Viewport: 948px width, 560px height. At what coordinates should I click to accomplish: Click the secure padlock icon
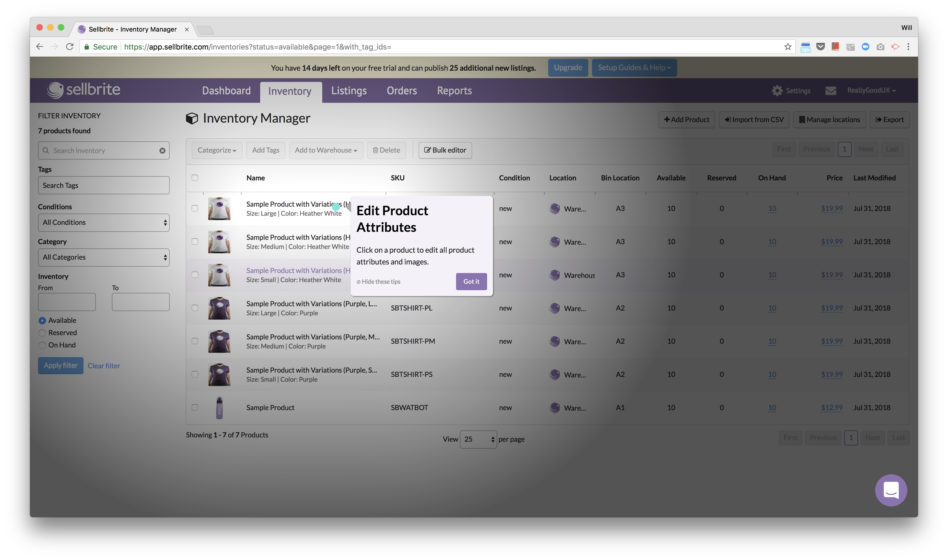click(87, 47)
